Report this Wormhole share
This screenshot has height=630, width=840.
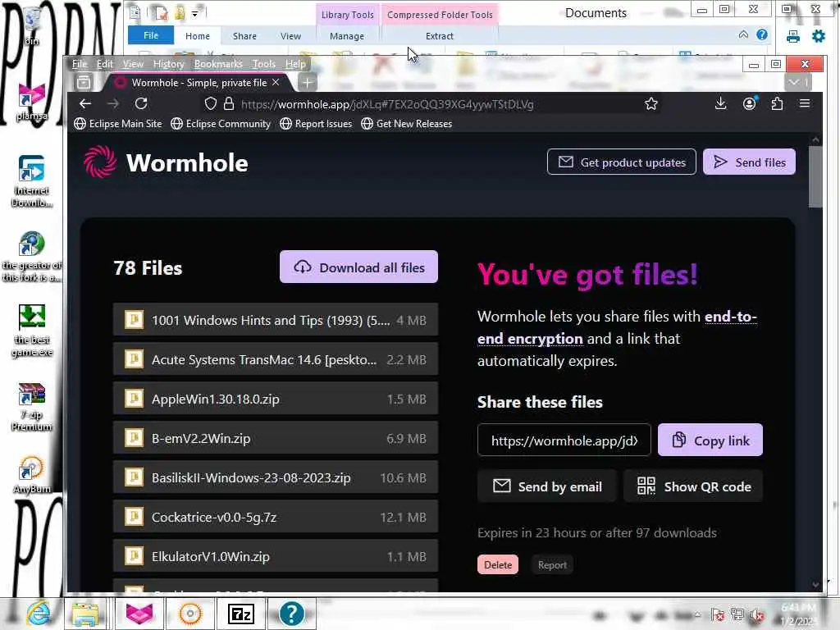pyautogui.click(x=552, y=564)
